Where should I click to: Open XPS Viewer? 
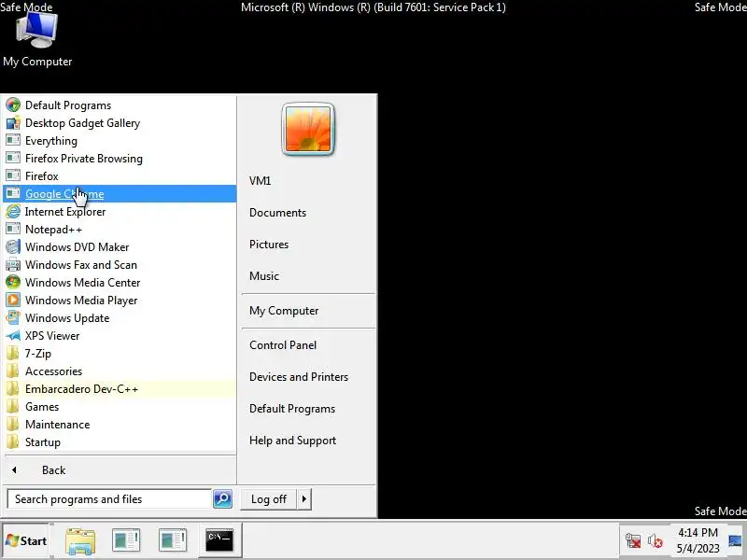120,335
